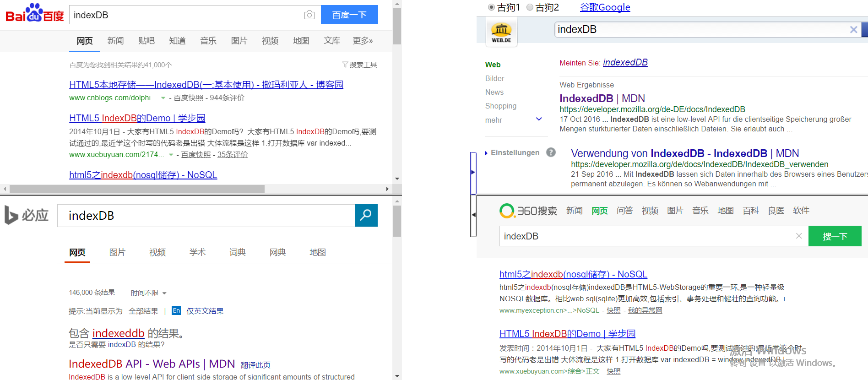
Task: Open HTML5本地存储 IndexedDB Baidu result
Action: click(206, 85)
